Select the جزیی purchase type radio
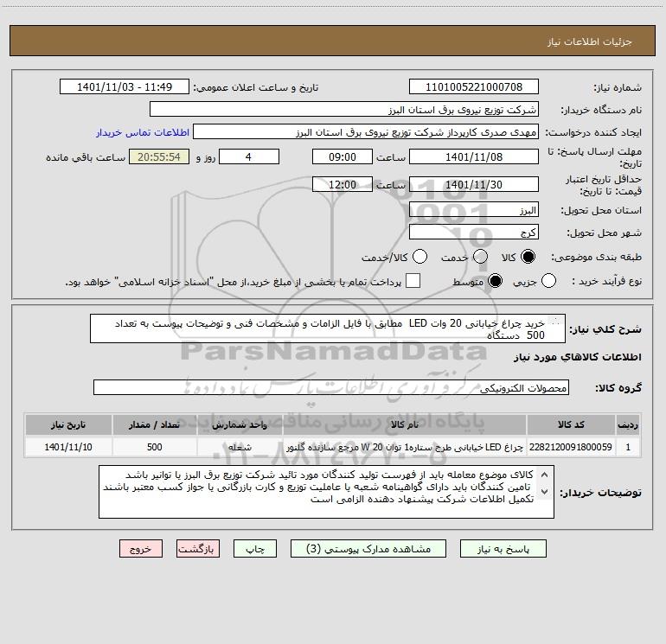 click(548, 281)
